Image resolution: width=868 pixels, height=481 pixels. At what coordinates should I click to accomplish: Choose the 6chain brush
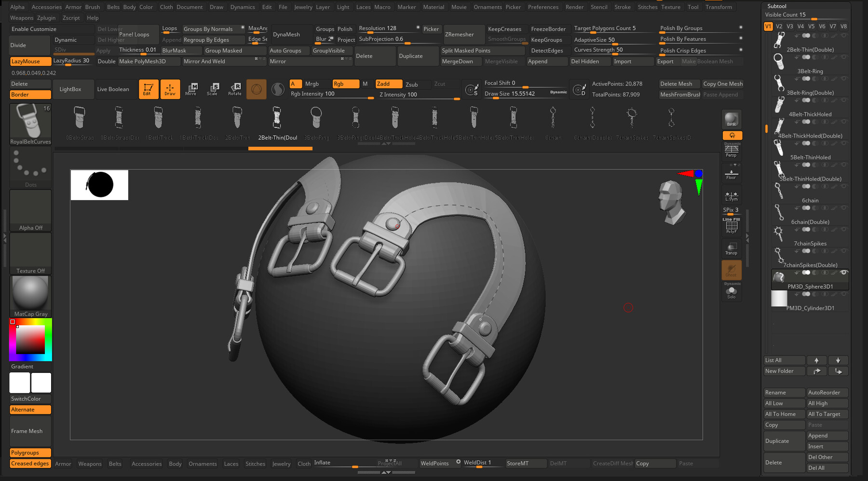coord(553,124)
